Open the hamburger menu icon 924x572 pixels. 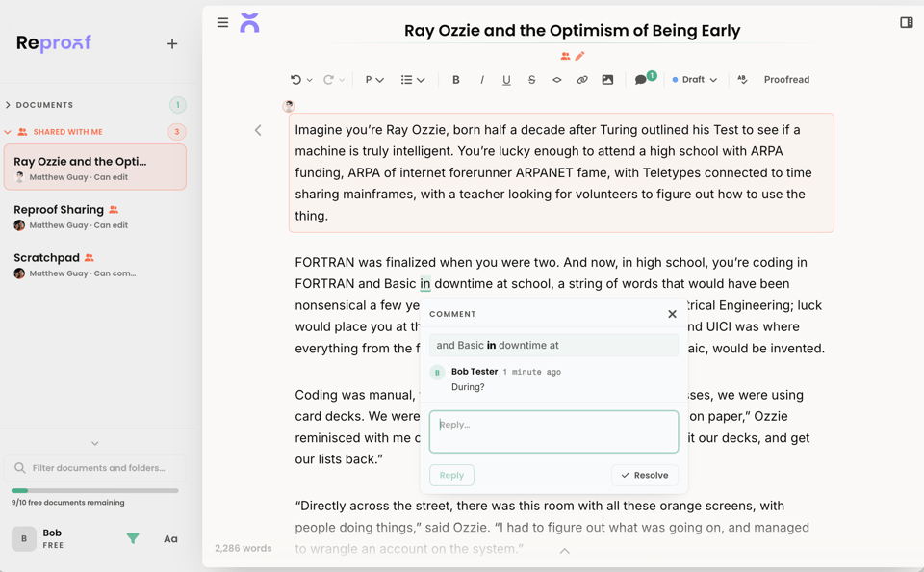(222, 22)
